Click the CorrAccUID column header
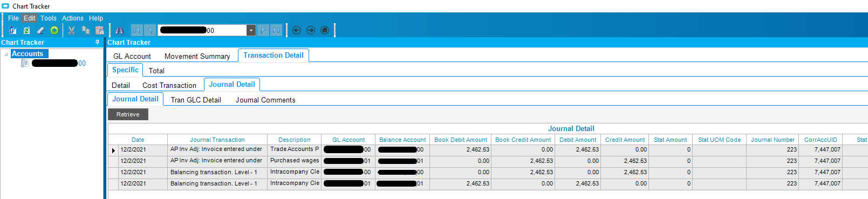Image resolution: width=868 pixels, height=199 pixels. click(x=821, y=140)
